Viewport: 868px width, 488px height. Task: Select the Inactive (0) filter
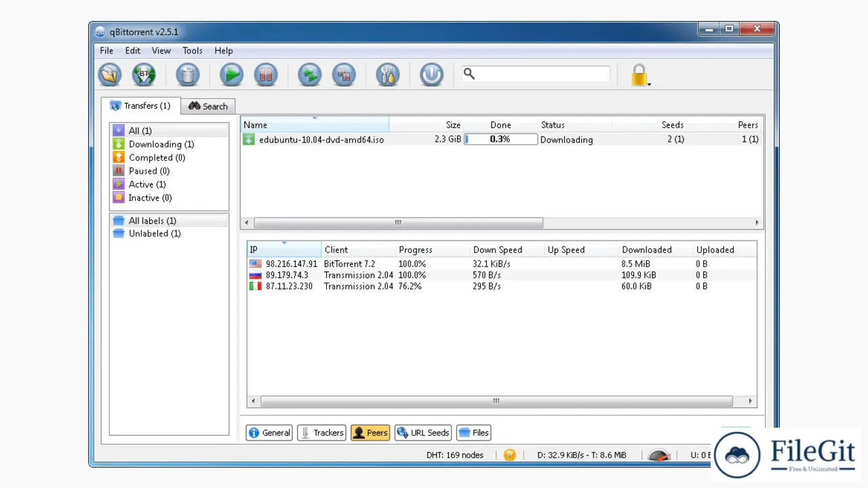coord(169,198)
